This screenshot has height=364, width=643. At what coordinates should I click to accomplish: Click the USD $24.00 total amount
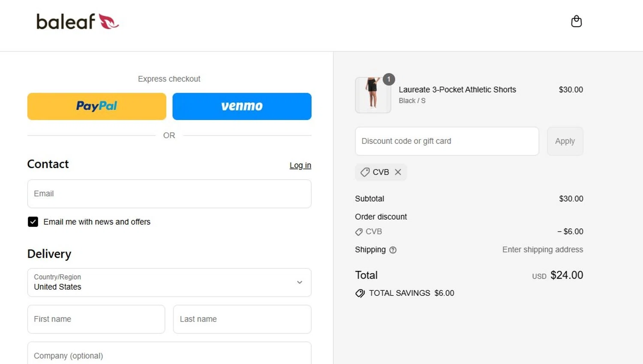click(x=558, y=275)
